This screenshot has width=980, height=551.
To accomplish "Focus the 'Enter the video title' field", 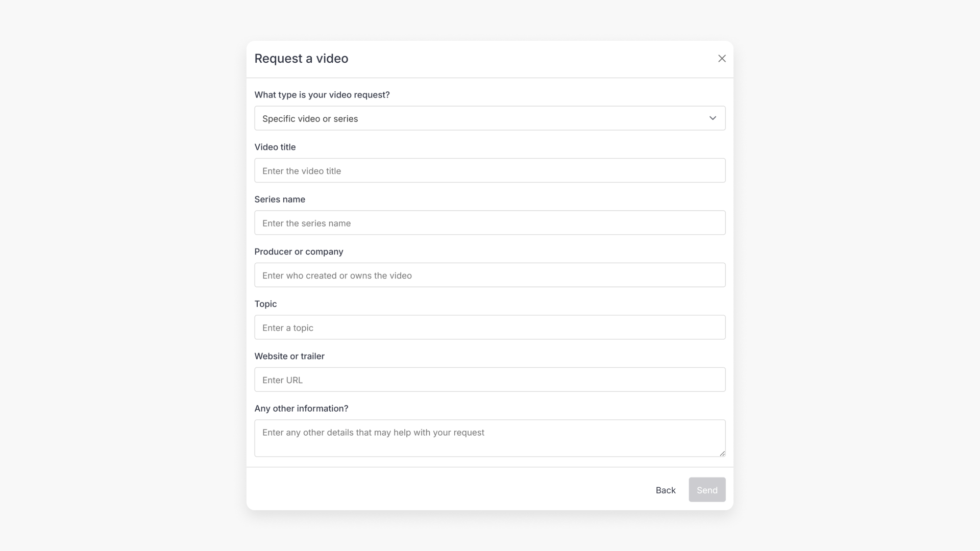I will 489,170.
